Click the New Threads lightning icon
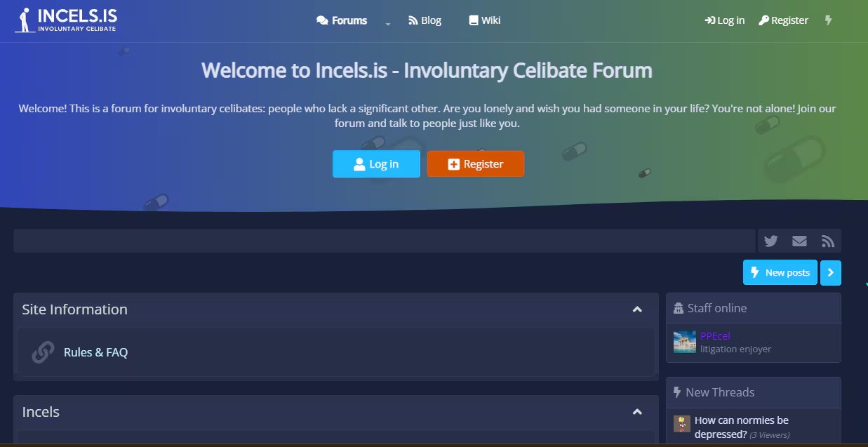This screenshot has height=447, width=868. pyautogui.click(x=676, y=392)
